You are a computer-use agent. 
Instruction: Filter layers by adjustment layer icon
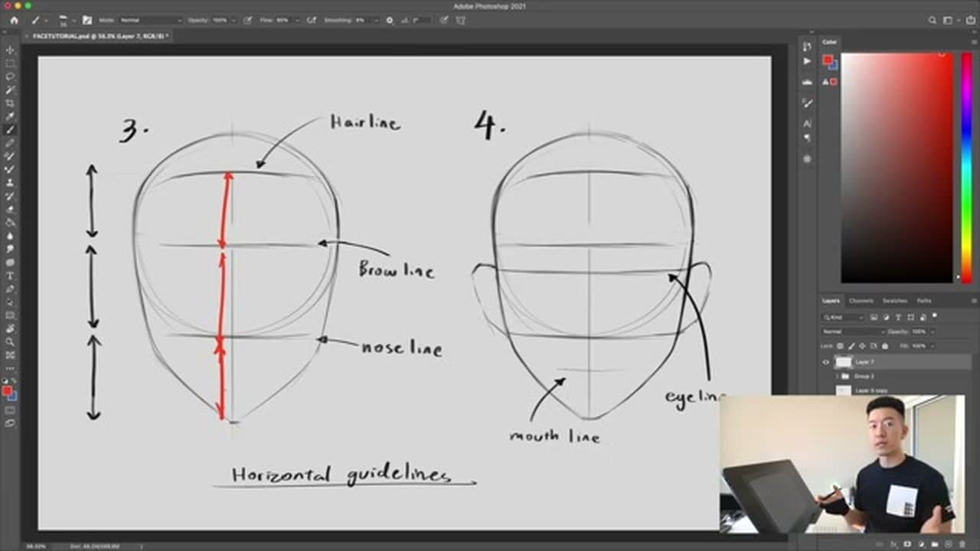[886, 318]
